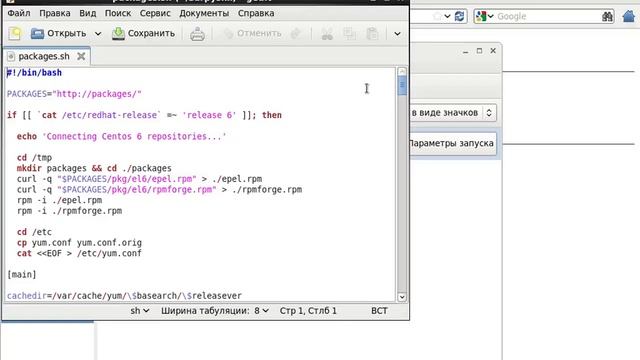Open the URL bar history dropdown arrow
This screenshot has height=360, width=640.
(x=447, y=16)
